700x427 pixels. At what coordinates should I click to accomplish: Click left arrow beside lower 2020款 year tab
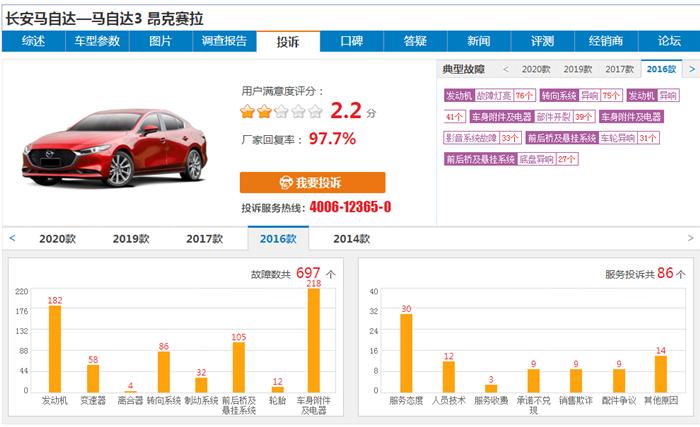(x=12, y=238)
